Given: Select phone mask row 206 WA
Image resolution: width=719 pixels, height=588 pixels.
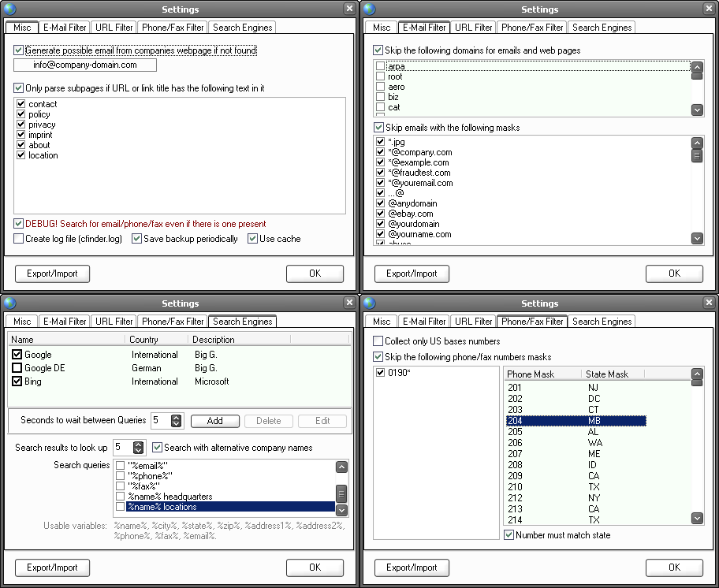Looking at the screenshot, I should pos(576,443).
